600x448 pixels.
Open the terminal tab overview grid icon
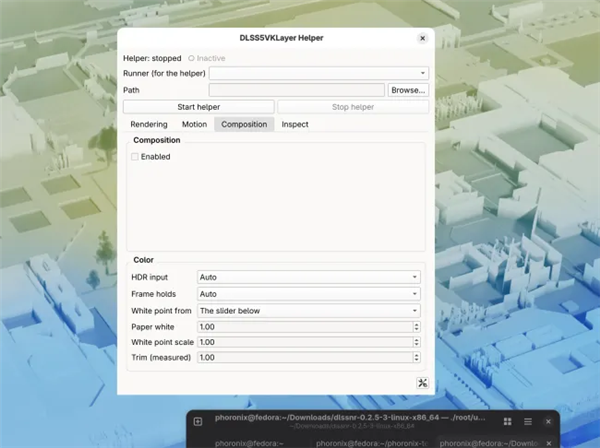[507, 422]
